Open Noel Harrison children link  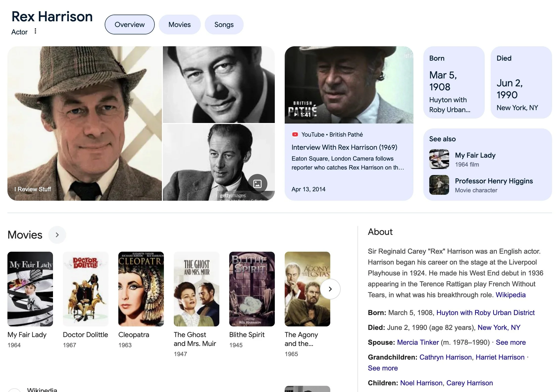(421, 383)
